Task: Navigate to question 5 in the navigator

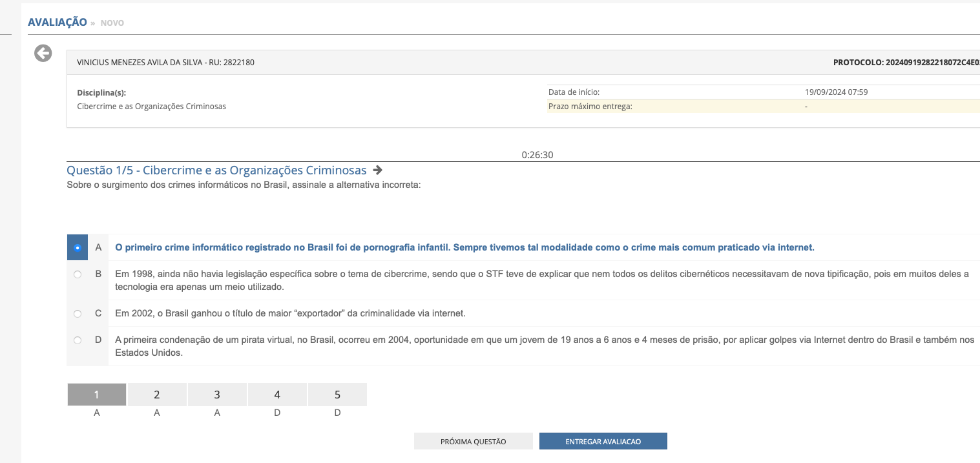Action: [337, 395]
